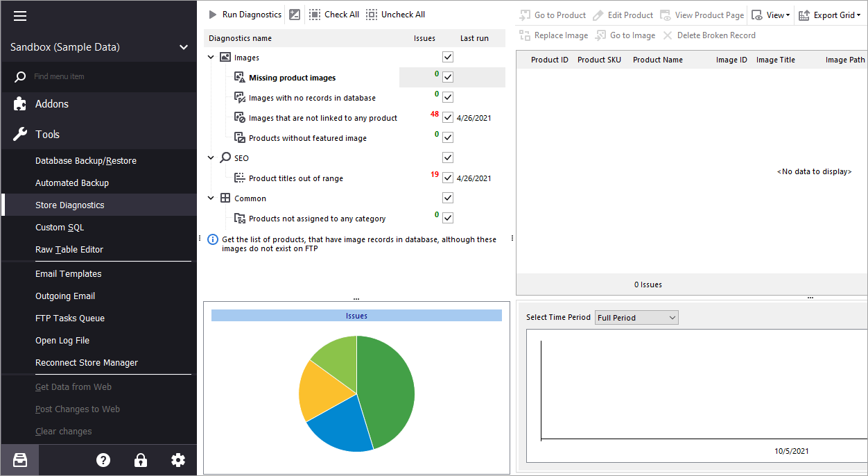Toggle the Product titles out of range checkbox
The width and height of the screenshot is (868, 476).
click(x=447, y=178)
